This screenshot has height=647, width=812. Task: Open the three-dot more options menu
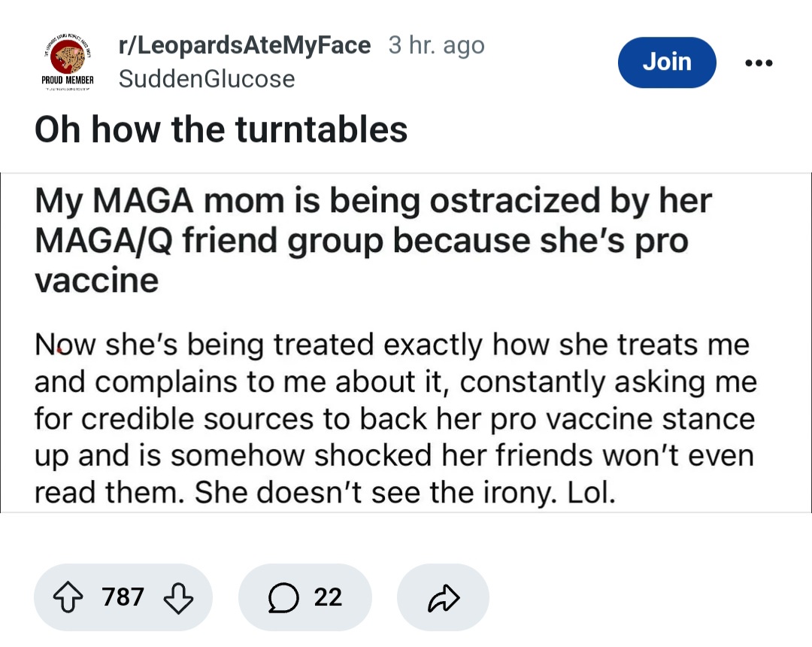pyautogui.click(x=759, y=62)
